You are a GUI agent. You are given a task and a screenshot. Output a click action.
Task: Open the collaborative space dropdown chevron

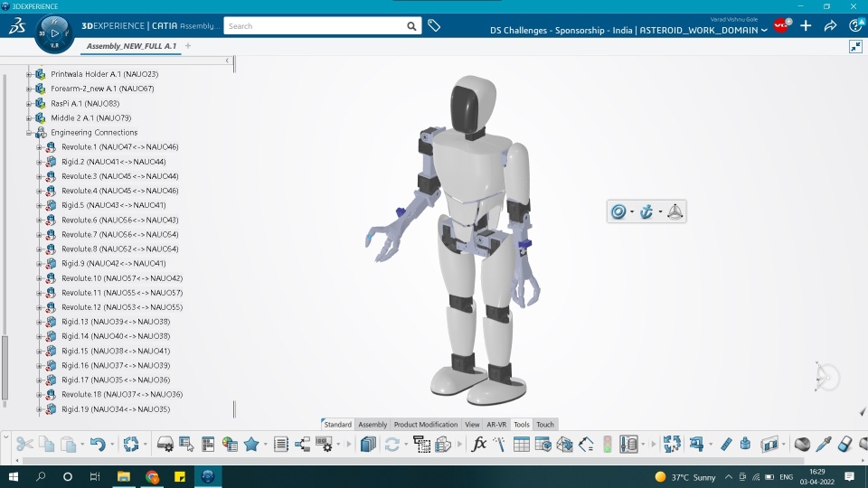coord(765,31)
